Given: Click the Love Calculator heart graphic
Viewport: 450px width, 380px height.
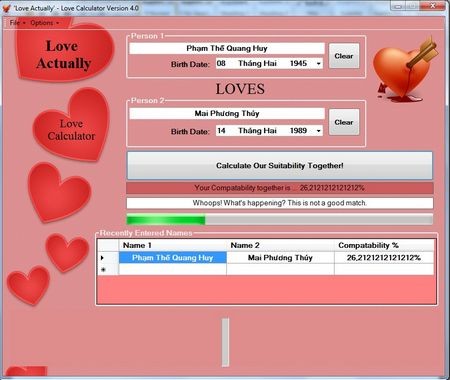Looking at the screenshot, I should 72,125.
